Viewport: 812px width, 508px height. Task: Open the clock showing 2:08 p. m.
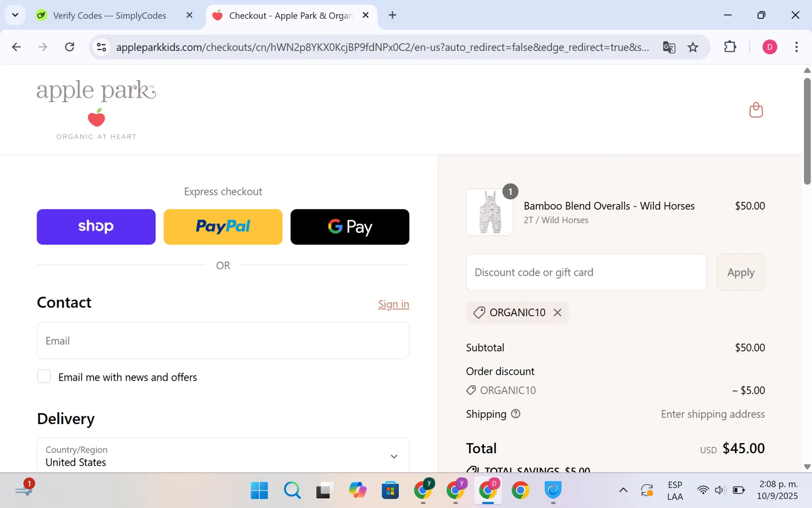coord(778,490)
